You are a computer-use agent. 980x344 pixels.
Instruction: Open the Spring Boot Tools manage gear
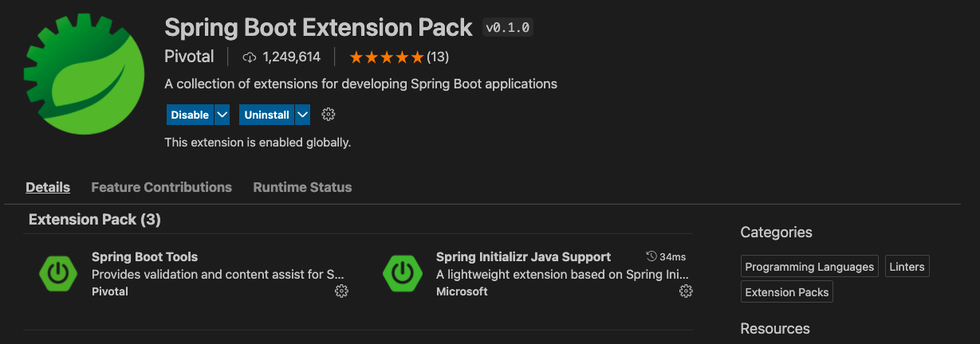341,291
